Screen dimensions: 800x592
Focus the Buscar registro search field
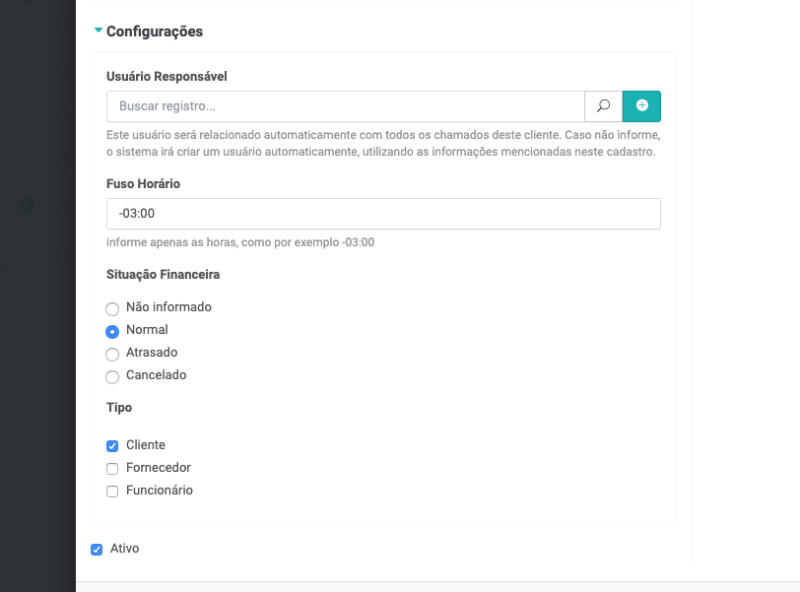(x=345, y=106)
